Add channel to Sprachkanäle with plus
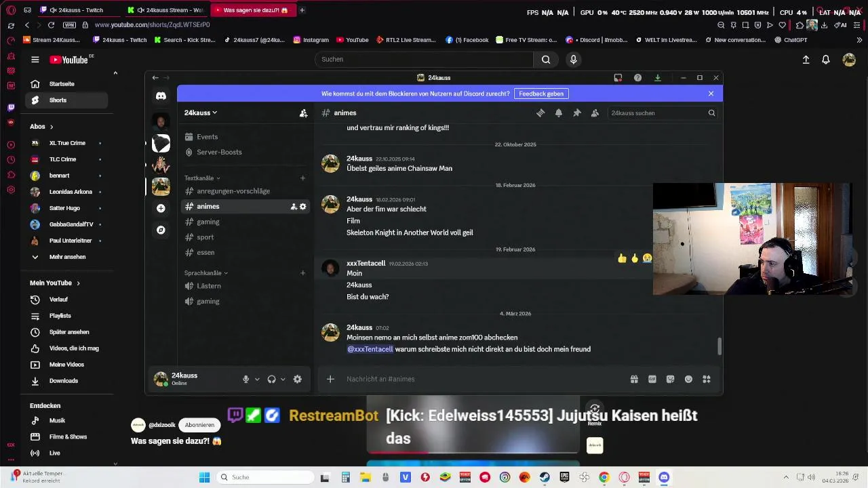 (x=303, y=273)
